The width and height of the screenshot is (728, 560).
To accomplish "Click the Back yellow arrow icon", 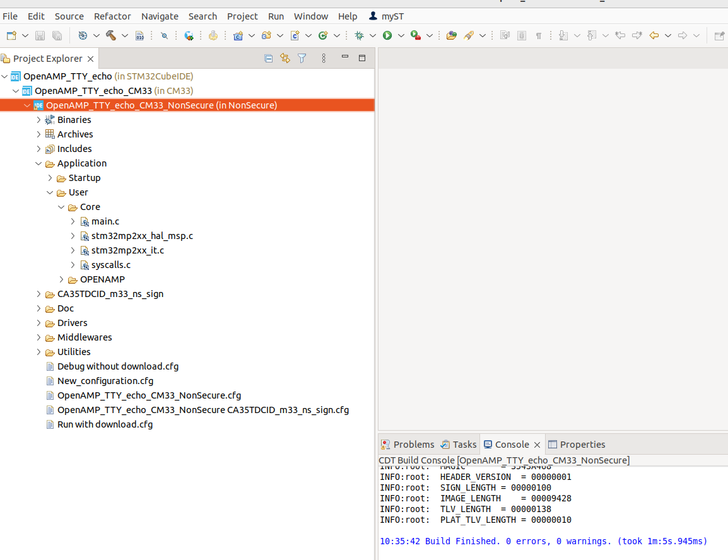I will click(x=654, y=35).
